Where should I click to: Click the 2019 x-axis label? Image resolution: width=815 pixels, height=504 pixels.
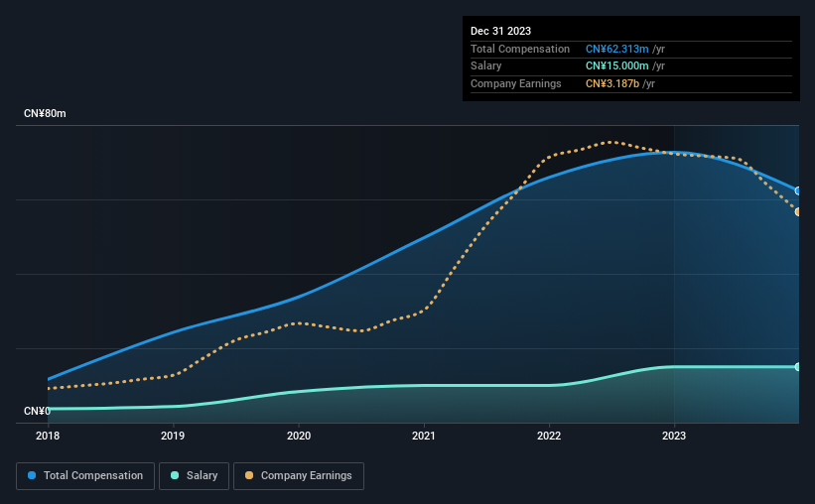click(x=173, y=436)
